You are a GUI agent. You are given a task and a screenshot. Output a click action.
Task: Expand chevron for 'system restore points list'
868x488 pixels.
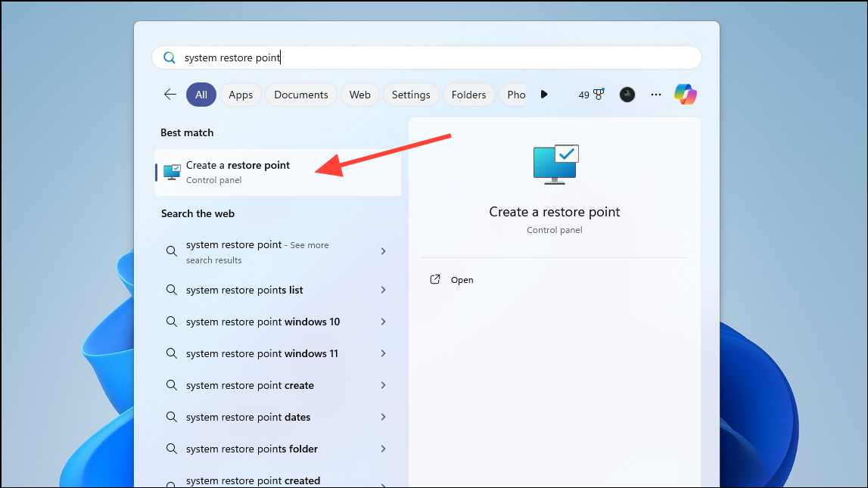(383, 290)
